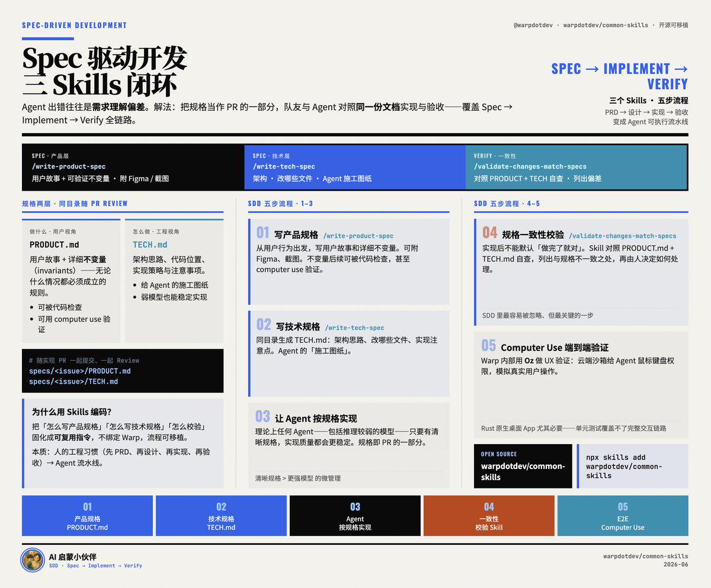This screenshot has height=588, width=711.
Task: Click the /write-tech-spec banner block
Action: pyautogui.click(x=355, y=167)
